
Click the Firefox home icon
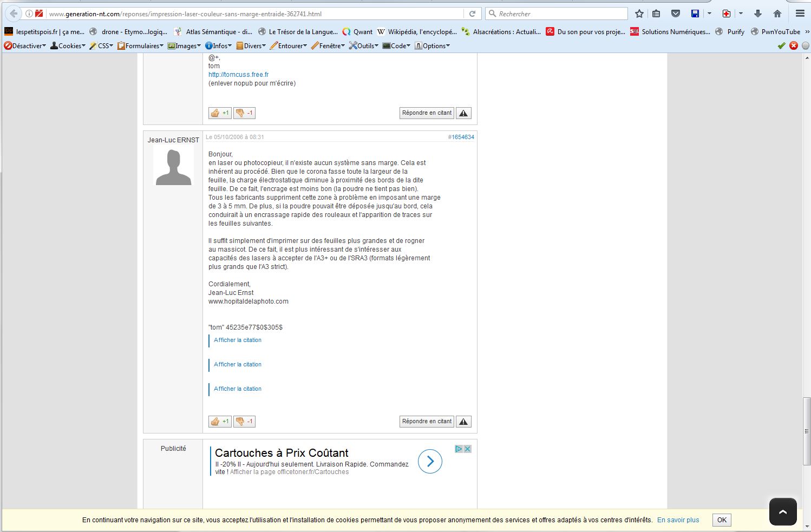777,14
